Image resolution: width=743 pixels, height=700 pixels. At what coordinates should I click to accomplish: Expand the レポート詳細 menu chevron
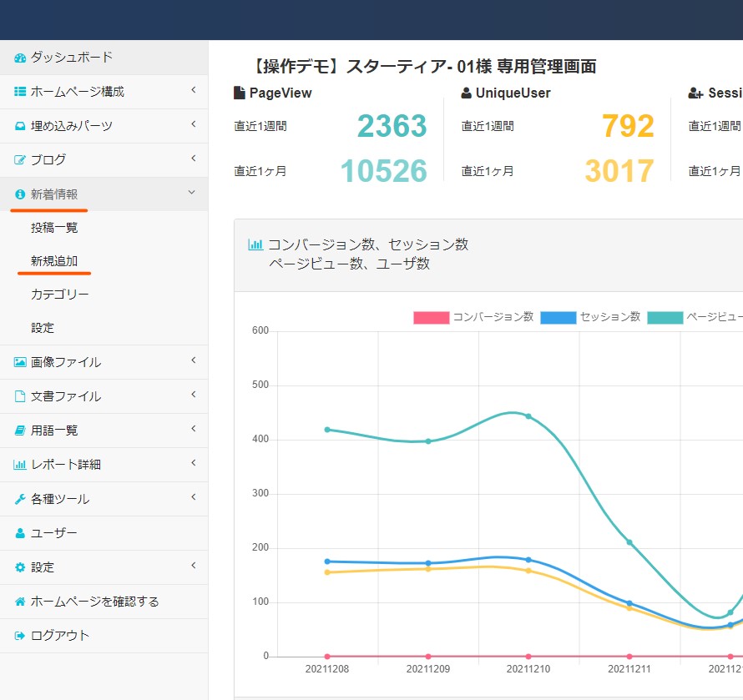[193, 463]
